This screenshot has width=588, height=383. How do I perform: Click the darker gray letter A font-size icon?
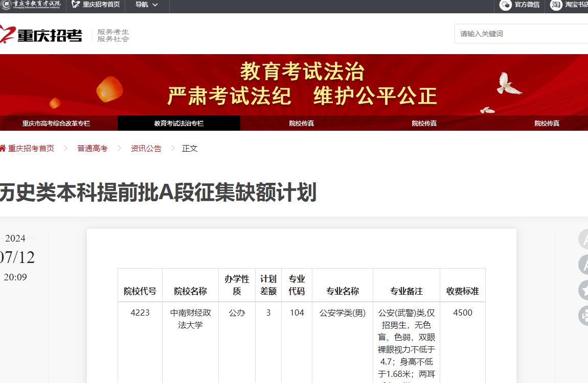click(x=584, y=265)
